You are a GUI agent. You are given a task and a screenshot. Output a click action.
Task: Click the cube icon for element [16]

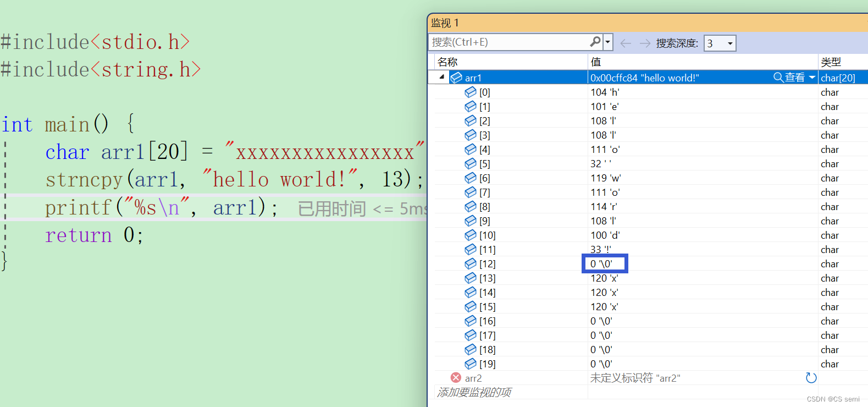pyautogui.click(x=471, y=321)
